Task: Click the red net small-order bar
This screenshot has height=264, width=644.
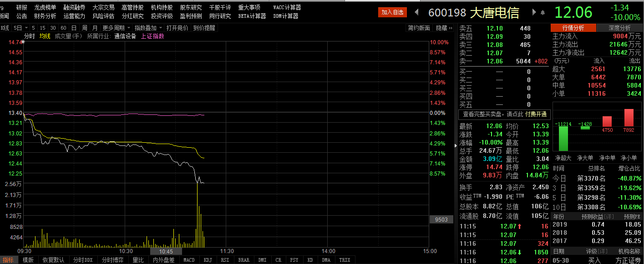Action: pyautogui.click(x=629, y=118)
